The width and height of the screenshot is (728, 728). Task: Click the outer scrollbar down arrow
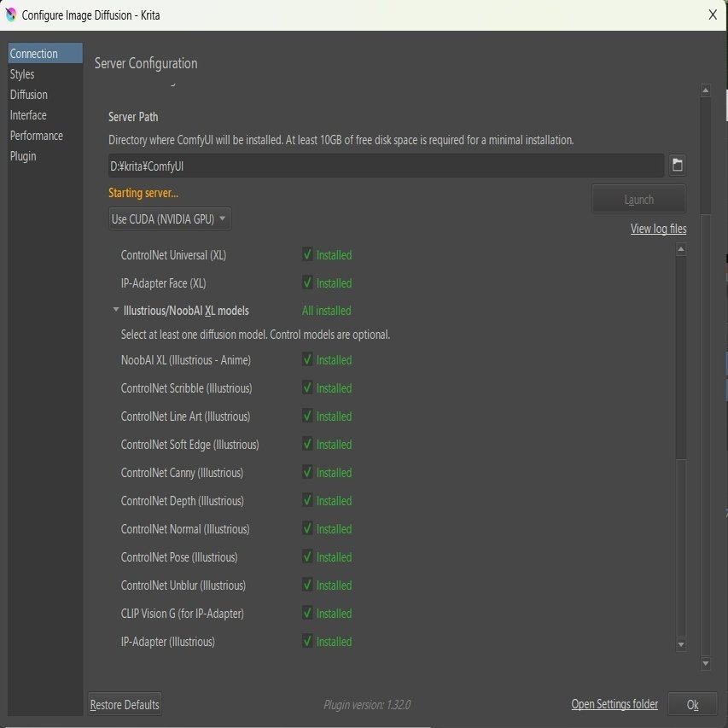click(x=705, y=663)
